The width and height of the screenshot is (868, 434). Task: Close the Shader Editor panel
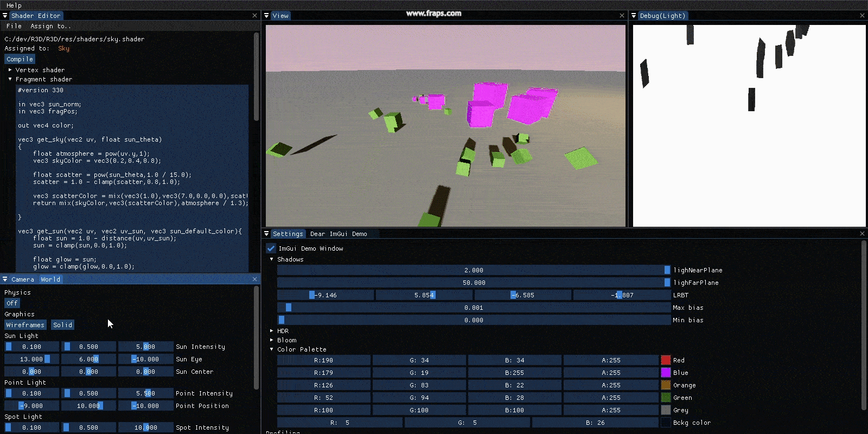point(254,16)
